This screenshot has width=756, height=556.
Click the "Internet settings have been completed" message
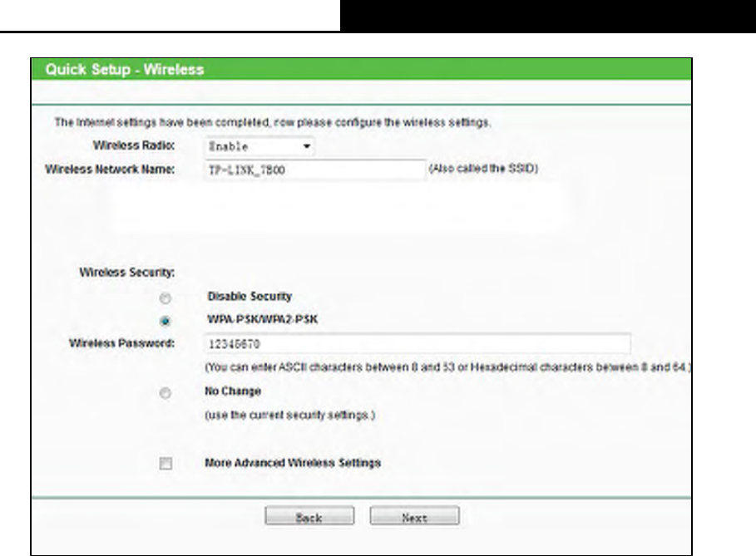point(273,122)
